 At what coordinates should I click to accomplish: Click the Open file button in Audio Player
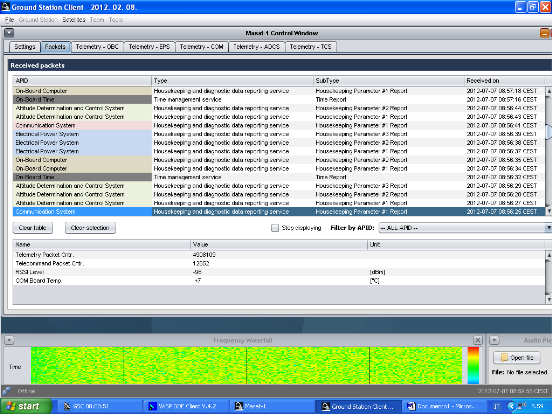pyautogui.click(x=517, y=358)
